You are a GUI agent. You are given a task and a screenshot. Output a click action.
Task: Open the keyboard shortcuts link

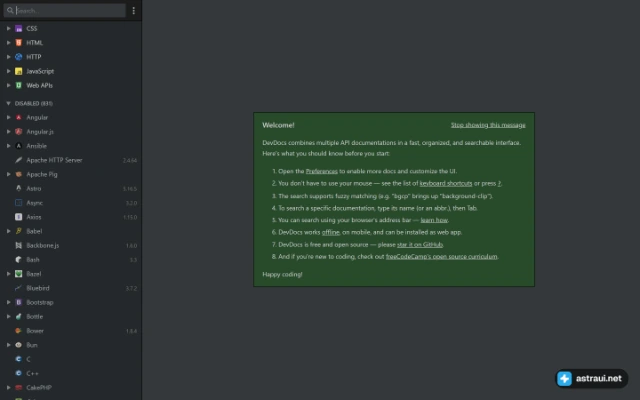pyautogui.click(x=446, y=184)
